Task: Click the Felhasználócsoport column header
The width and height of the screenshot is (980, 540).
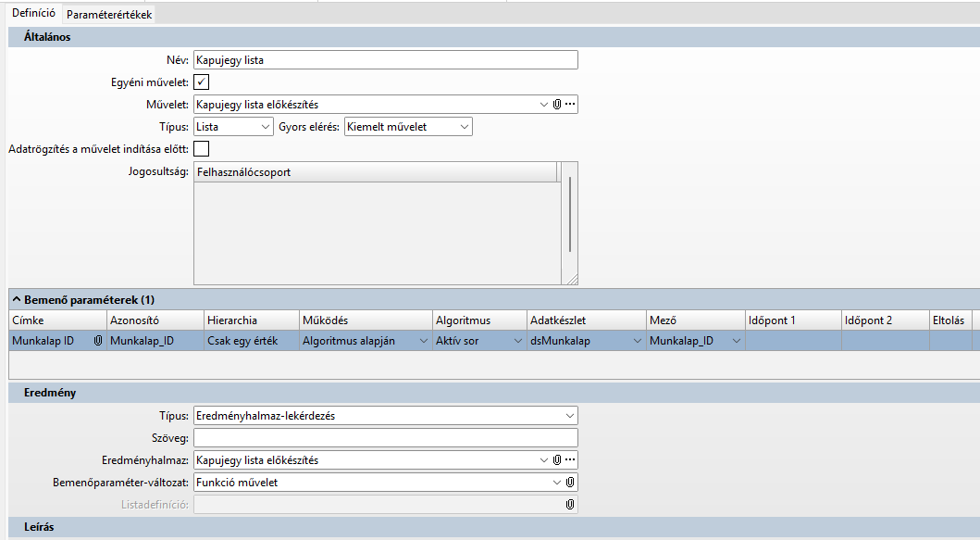Action: coord(375,172)
